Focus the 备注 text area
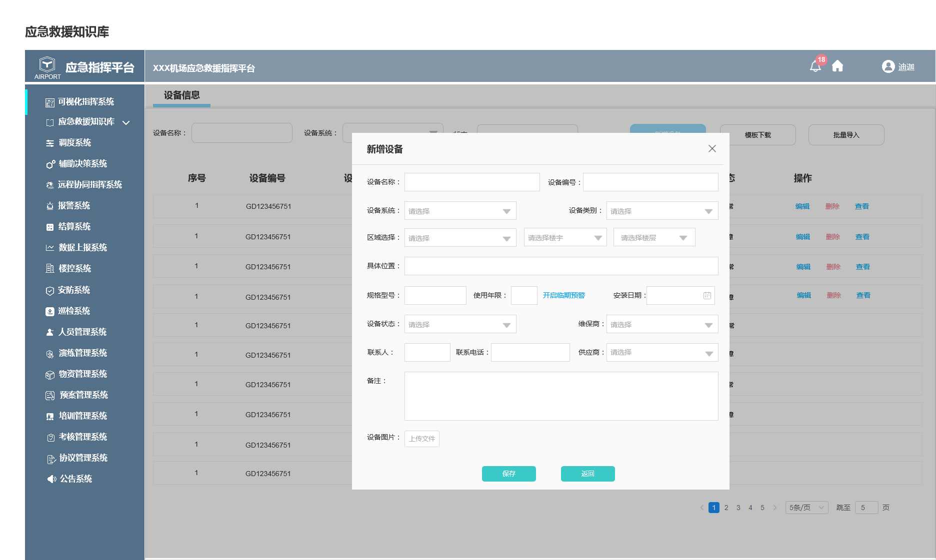Image resolution: width=936 pixels, height=560 pixels. click(x=561, y=396)
